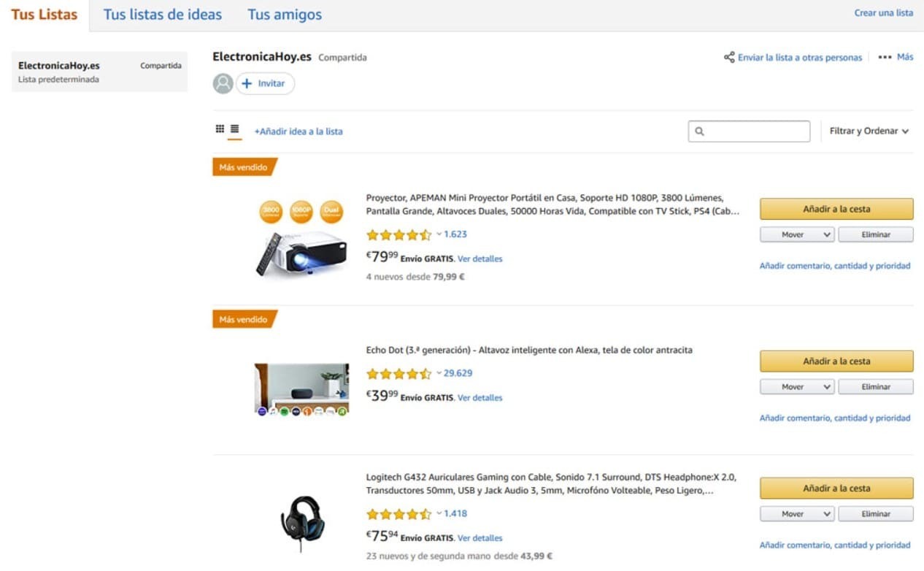
Task: Switch to list view icon
Action: [234, 129]
